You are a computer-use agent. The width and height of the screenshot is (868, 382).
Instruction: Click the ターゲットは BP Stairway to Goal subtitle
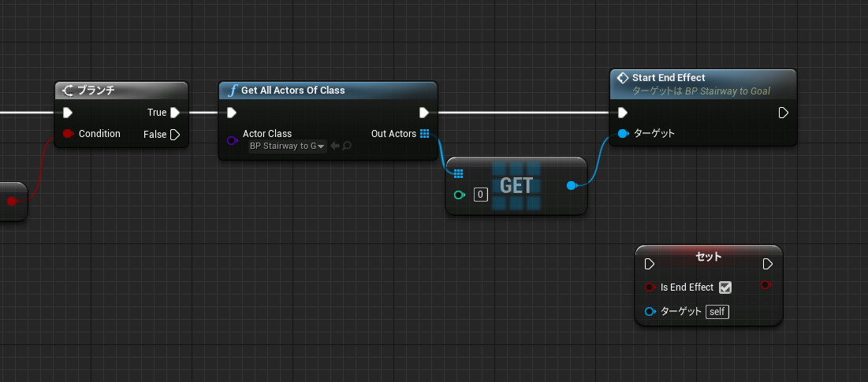pyautogui.click(x=701, y=91)
